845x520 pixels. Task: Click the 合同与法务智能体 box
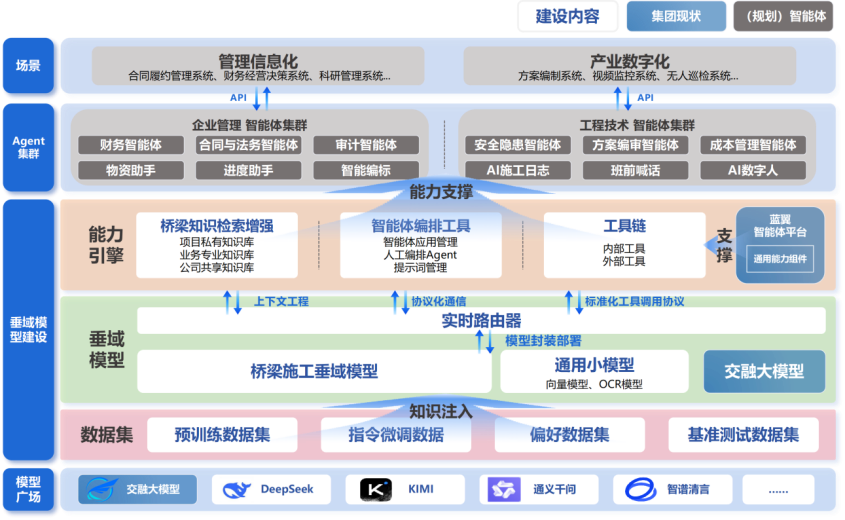pyautogui.click(x=248, y=145)
